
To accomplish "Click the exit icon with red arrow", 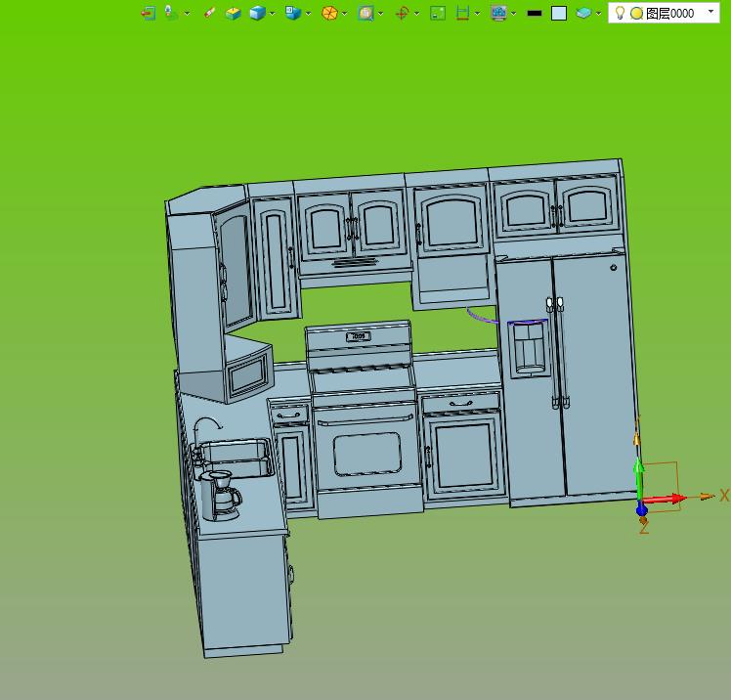I will pyautogui.click(x=149, y=13).
